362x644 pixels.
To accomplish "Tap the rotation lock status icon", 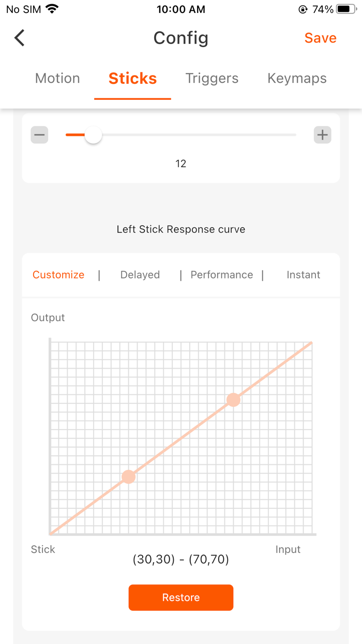I will pyautogui.click(x=303, y=9).
